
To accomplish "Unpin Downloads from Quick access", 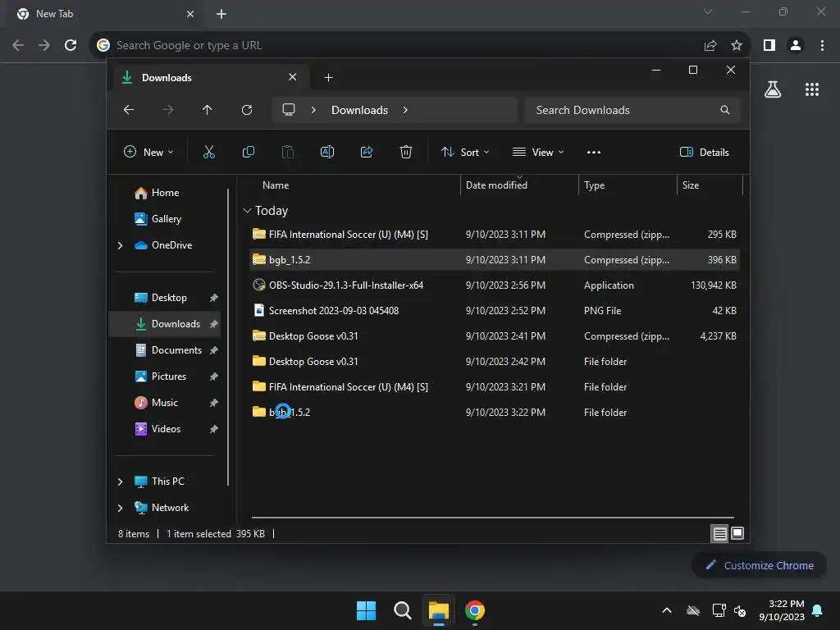I will click(214, 324).
